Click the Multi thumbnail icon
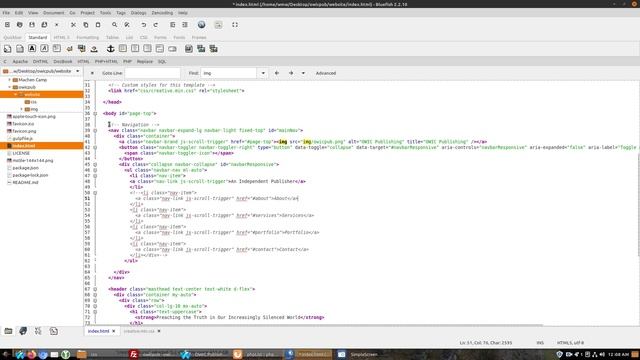This screenshot has height=360, width=640. [x=213, y=49]
